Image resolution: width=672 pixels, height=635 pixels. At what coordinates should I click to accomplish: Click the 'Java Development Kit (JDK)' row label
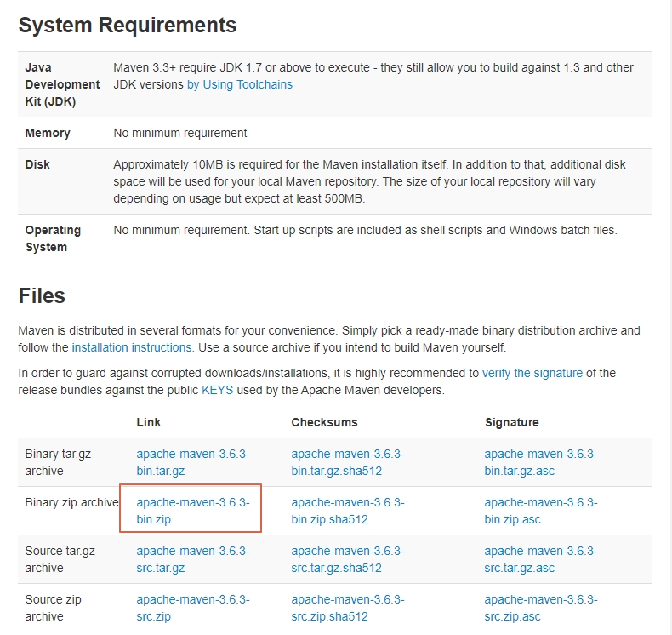pos(62,84)
